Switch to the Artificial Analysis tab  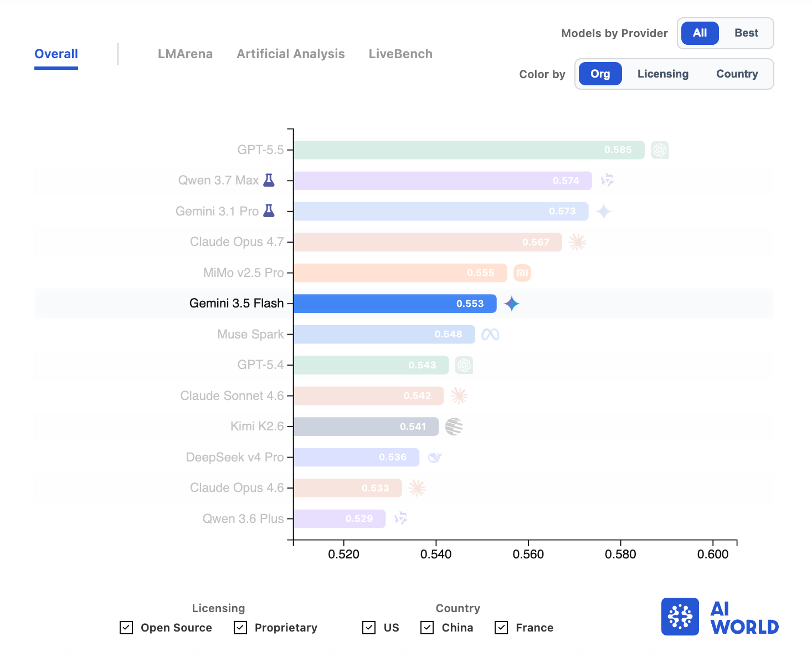pyautogui.click(x=291, y=54)
